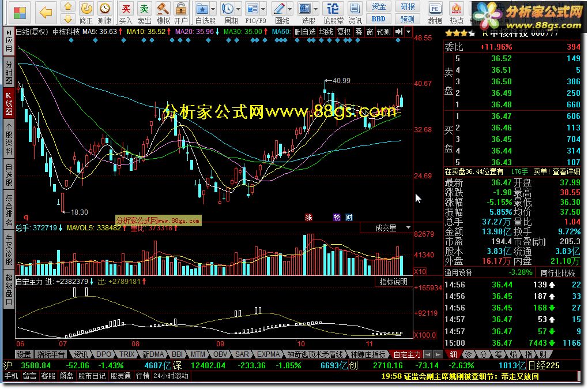This screenshot has width=588, height=389.
Task: Select the 诊 tab in right panel
Action: click(468, 354)
